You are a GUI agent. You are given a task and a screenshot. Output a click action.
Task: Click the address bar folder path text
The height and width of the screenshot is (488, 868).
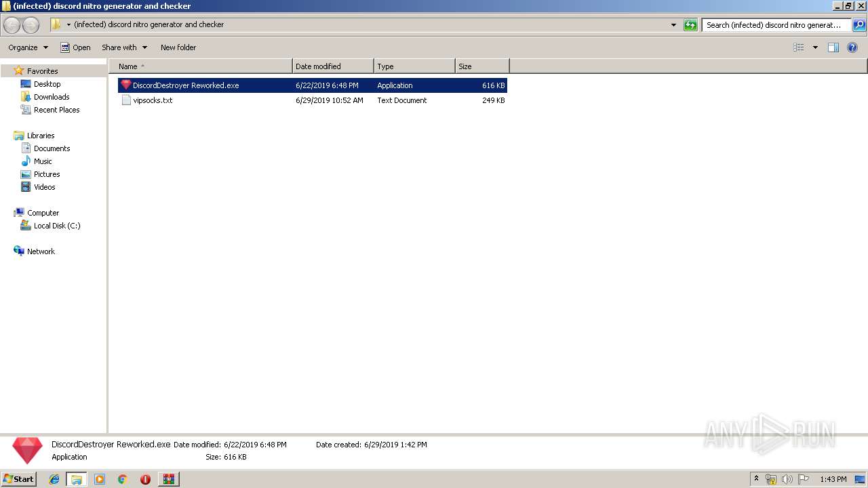coord(149,24)
